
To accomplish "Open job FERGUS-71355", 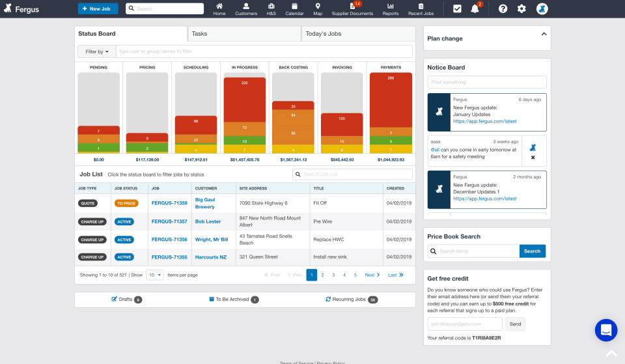I will pyautogui.click(x=169, y=257).
